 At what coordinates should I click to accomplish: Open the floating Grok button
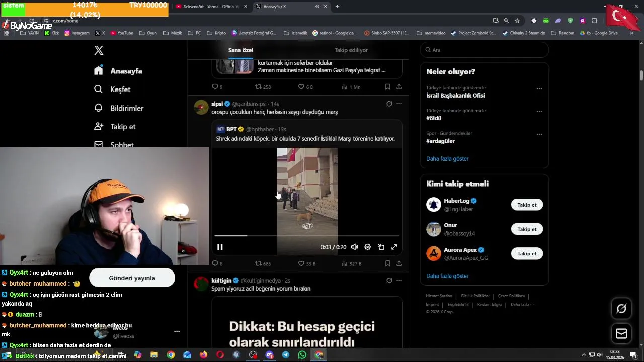point(621,309)
